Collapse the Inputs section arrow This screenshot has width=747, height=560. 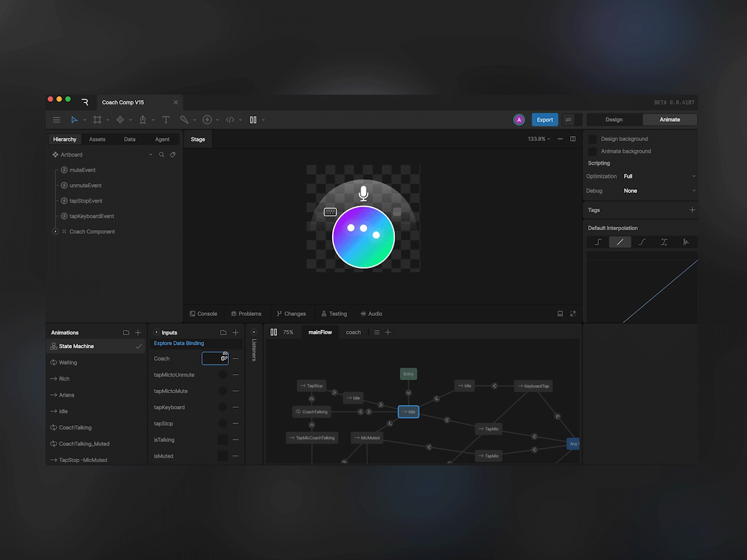point(156,332)
